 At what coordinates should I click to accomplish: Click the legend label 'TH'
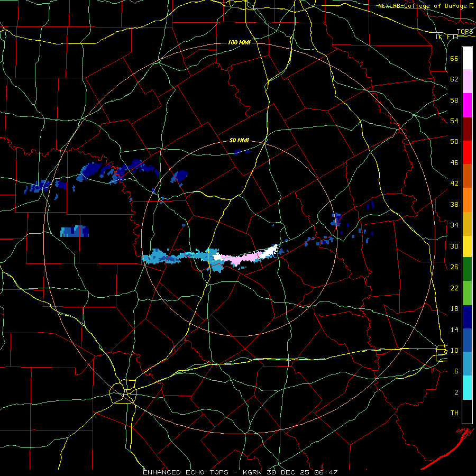point(454,413)
